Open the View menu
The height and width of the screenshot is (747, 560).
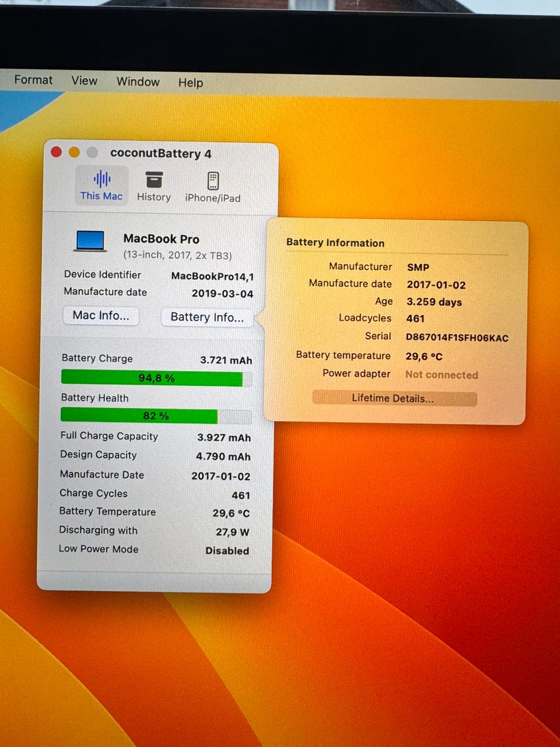pyautogui.click(x=85, y=81)
